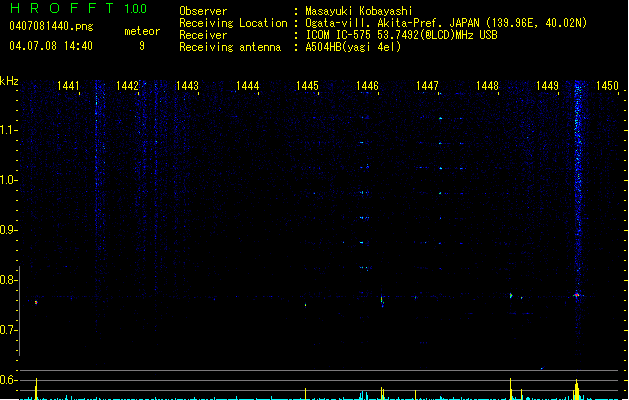Click the small echo just before 1445

[305, 305]
